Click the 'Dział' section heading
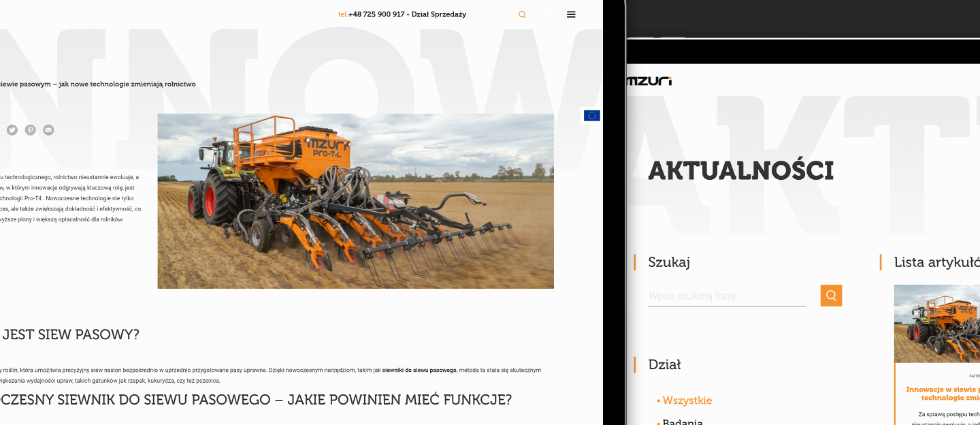980x425 pixels. (664, 364)
